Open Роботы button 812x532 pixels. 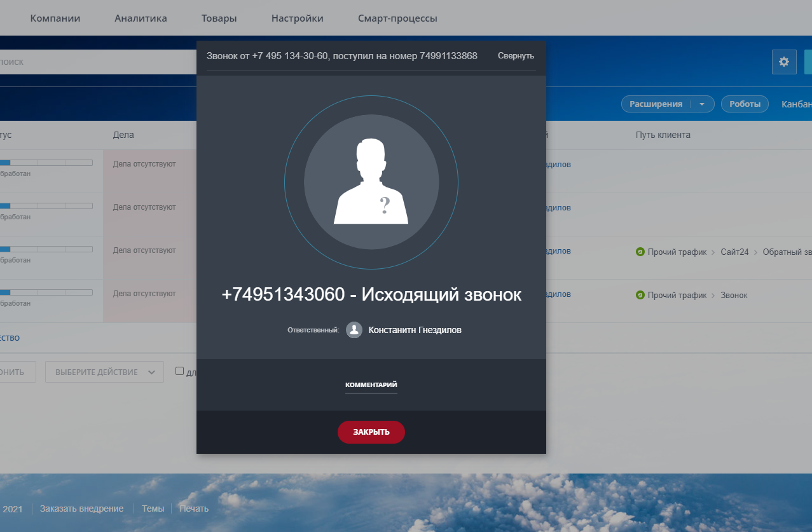click(x=745, y=104)
